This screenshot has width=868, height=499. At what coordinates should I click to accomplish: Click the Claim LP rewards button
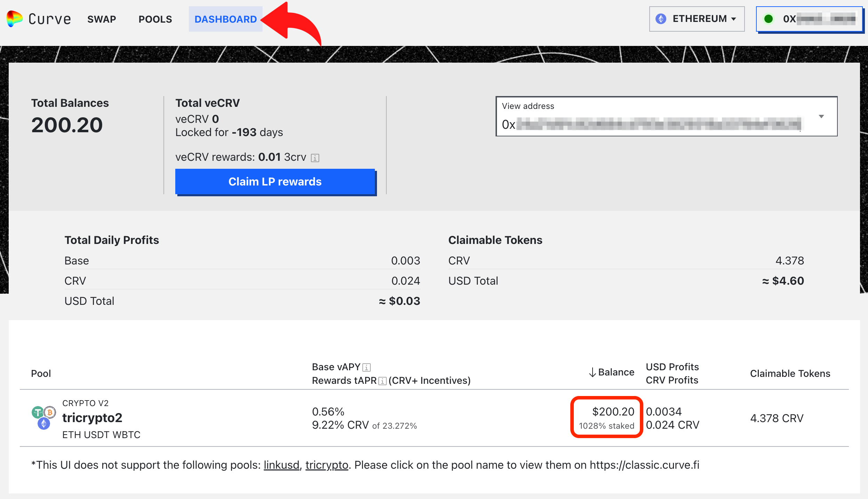coord(275,181)
